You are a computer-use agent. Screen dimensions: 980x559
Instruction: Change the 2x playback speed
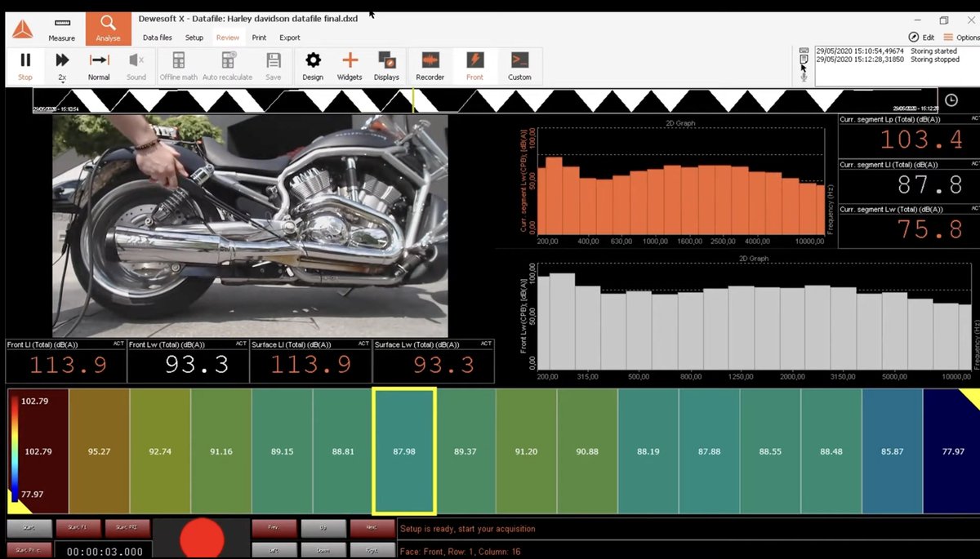click(x=62, y=66)
